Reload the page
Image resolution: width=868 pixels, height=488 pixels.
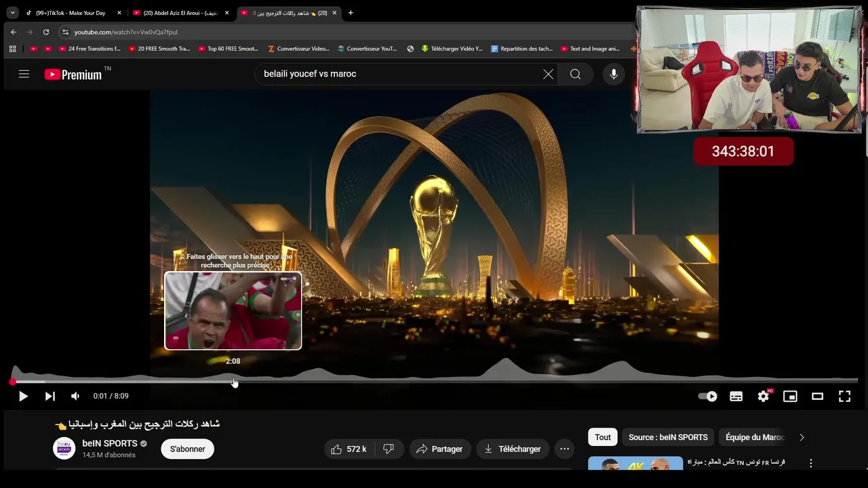pyautogui.click(x=46, y=32)
